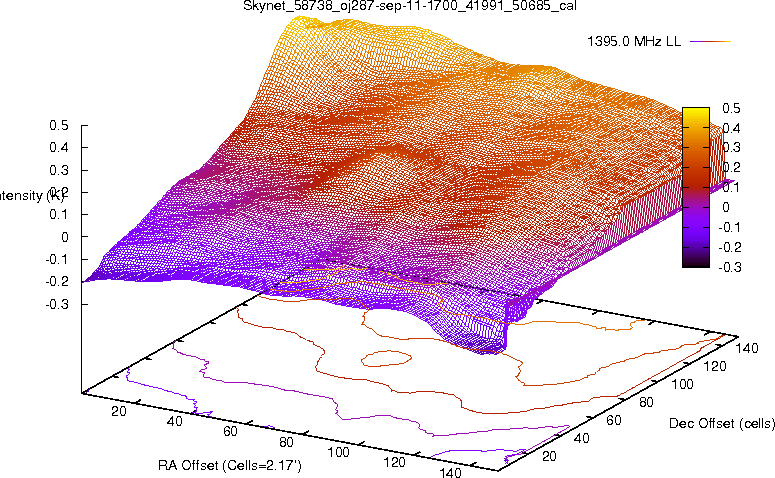Click the -0.1 tick on the Intensity axis
Screen dimensions: 775x478
pos(57,260)
